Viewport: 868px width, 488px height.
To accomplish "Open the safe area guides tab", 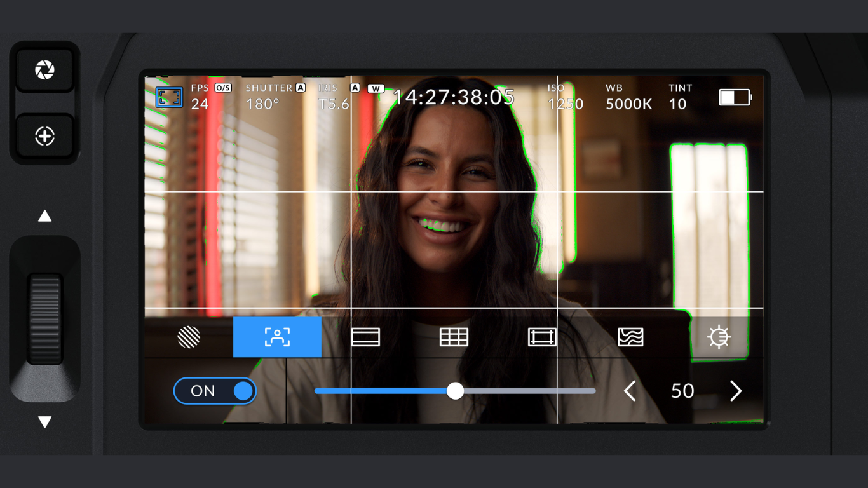I will [542, 337].
